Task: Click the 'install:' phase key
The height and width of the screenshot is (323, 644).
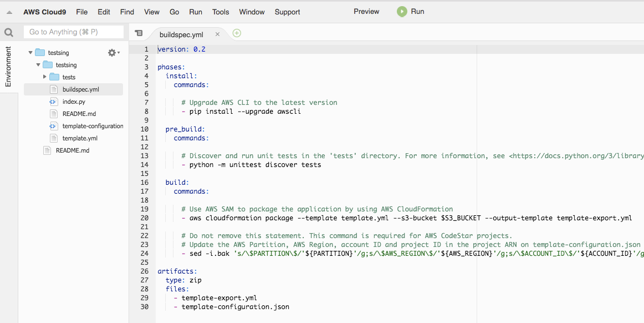Action: pyautogui.click(x=182, y=75)
